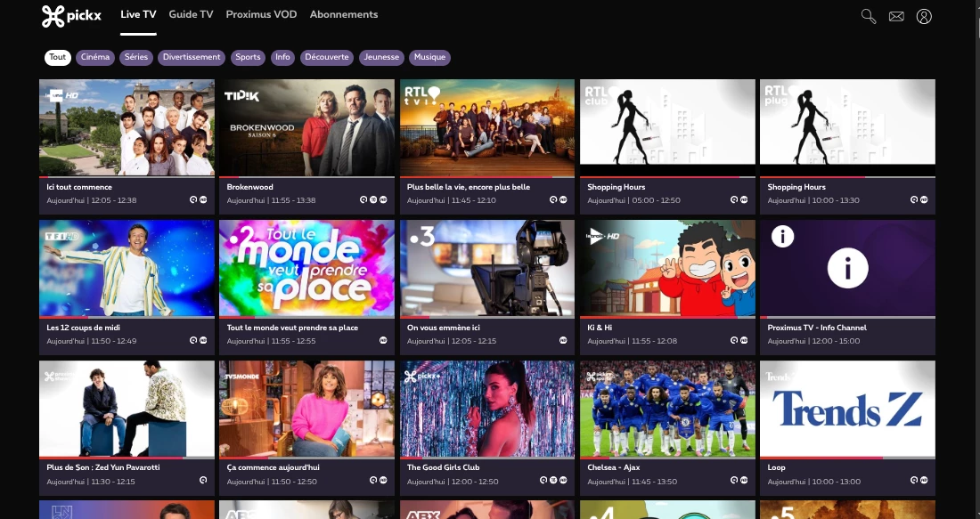Filter channels by Séries
Viewport: 980px width, 519px height.
(135, 58)
